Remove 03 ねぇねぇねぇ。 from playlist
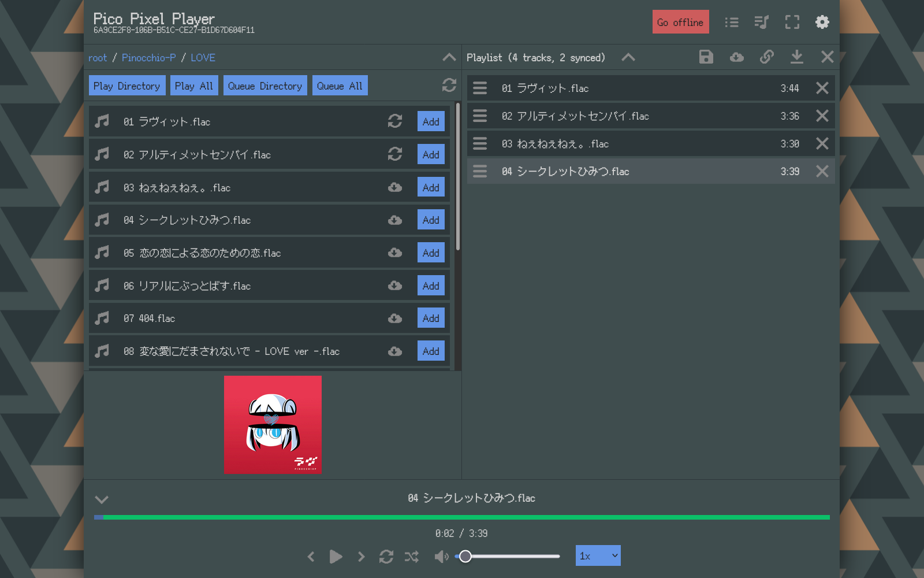924x578 pixels. 822,143
